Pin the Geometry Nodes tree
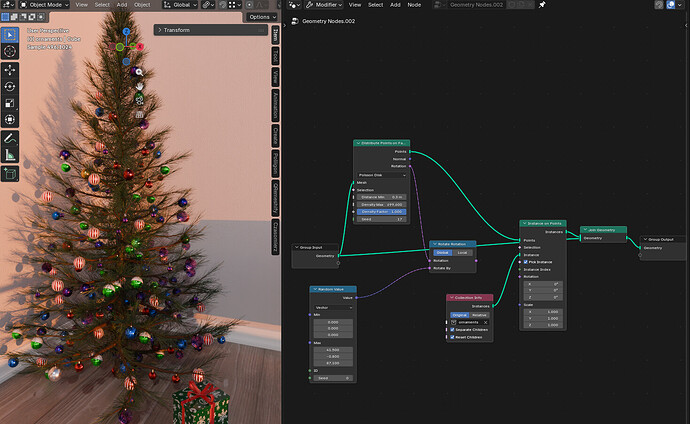The height and width of the screenshot is (424, 690). point(542,5)
